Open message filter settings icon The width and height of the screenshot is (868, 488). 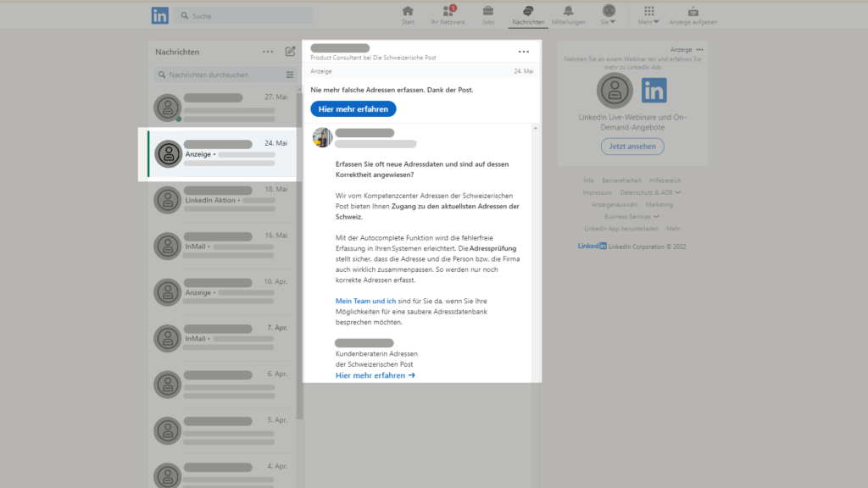tap(290, 75)
